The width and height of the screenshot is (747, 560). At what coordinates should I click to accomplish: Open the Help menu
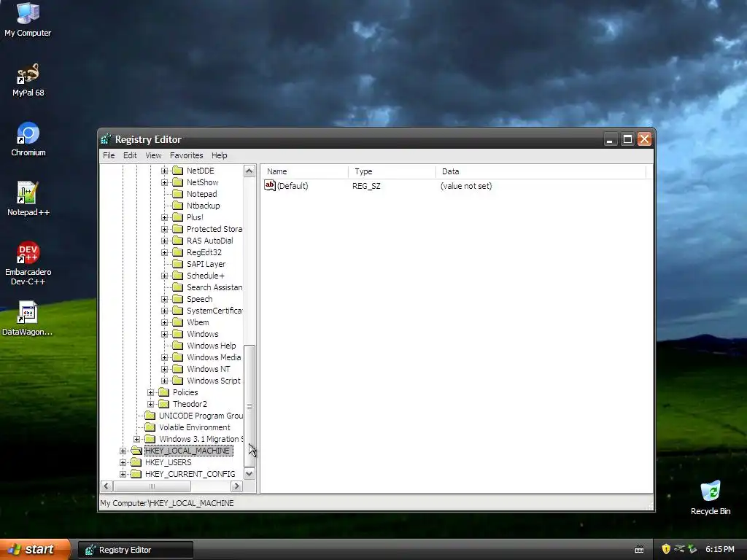pyautogui.click(x=219, y=155)
